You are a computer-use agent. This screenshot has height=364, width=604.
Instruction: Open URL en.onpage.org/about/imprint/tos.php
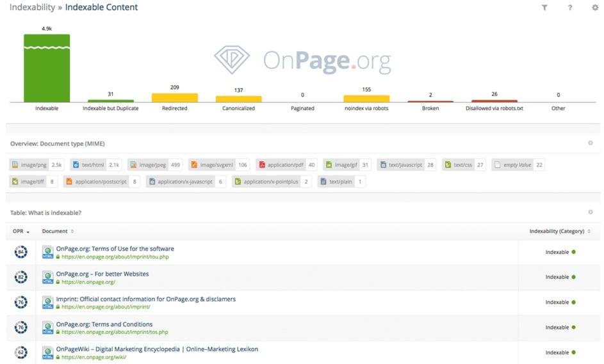click(x=115, y=332)
